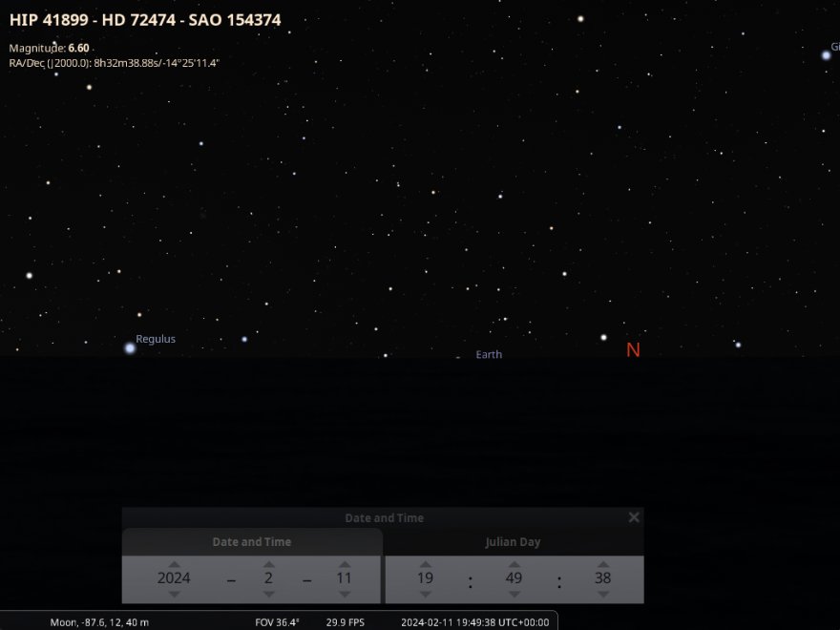Raise the hour using the up arrow
Screen dimensions: 840x630
click(x=425, y=563)
